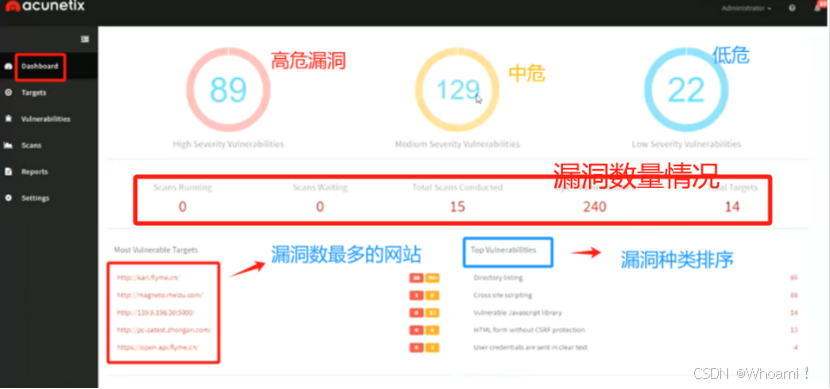Click count 89 beside Directory listing
Screen dimensions: 830x389
pyautogui.click(x=793, y=277)
